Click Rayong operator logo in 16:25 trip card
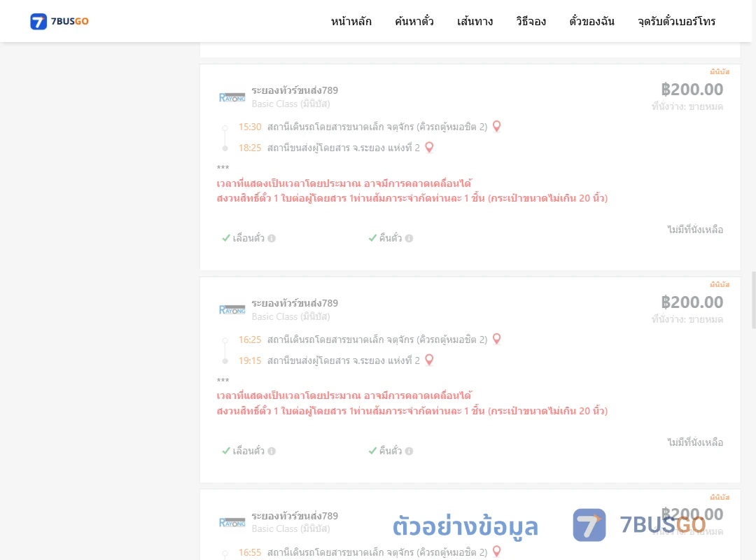This screenshot has height=560, width=756. click(x=232, y=309)
